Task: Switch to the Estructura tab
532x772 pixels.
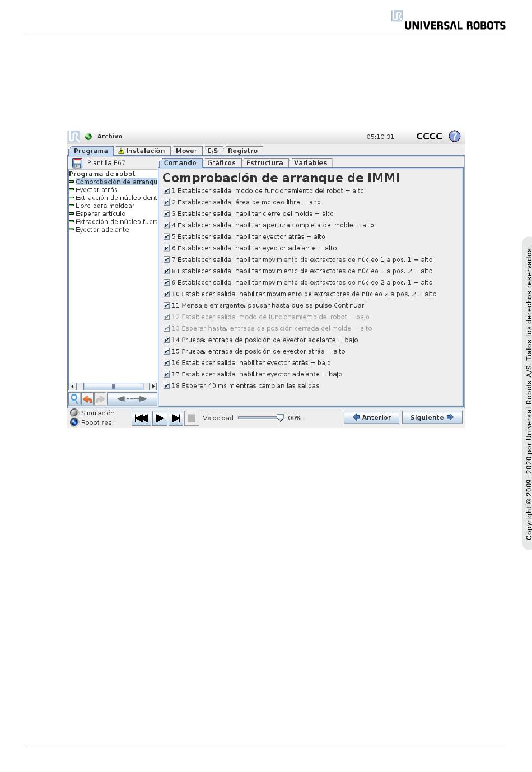Action: [265, 163]
